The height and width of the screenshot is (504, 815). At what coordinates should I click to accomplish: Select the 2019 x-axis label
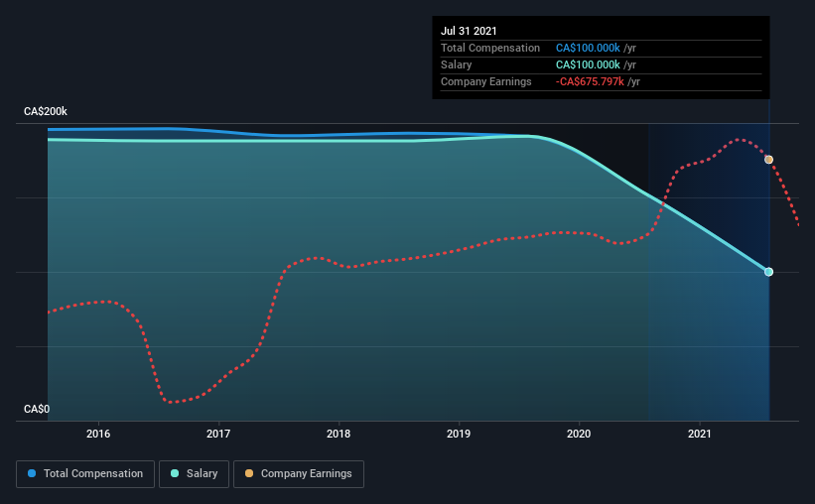tap(459, 434)
